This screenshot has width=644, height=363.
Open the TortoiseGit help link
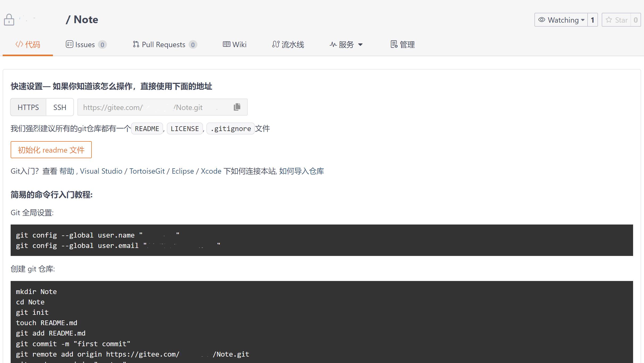147,171
